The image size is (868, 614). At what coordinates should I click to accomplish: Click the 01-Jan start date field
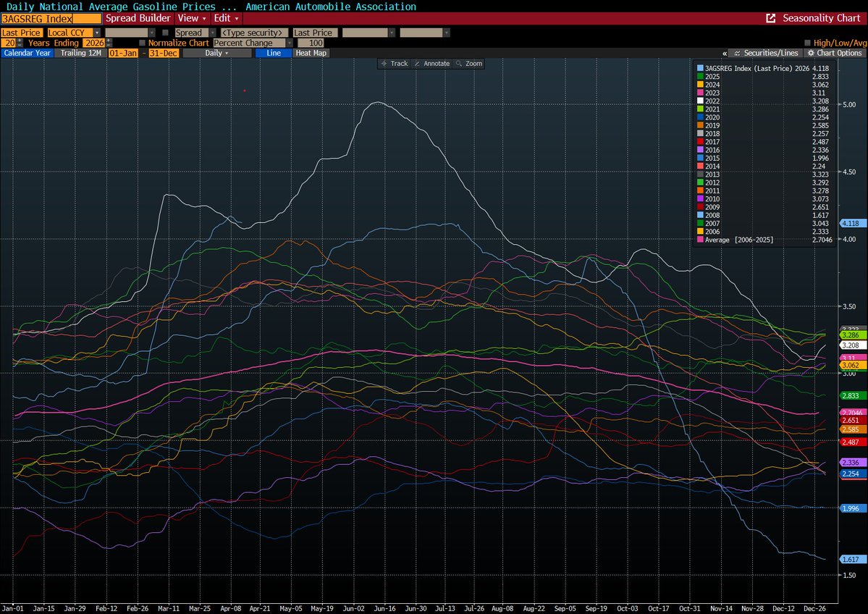tap(123, 53)
